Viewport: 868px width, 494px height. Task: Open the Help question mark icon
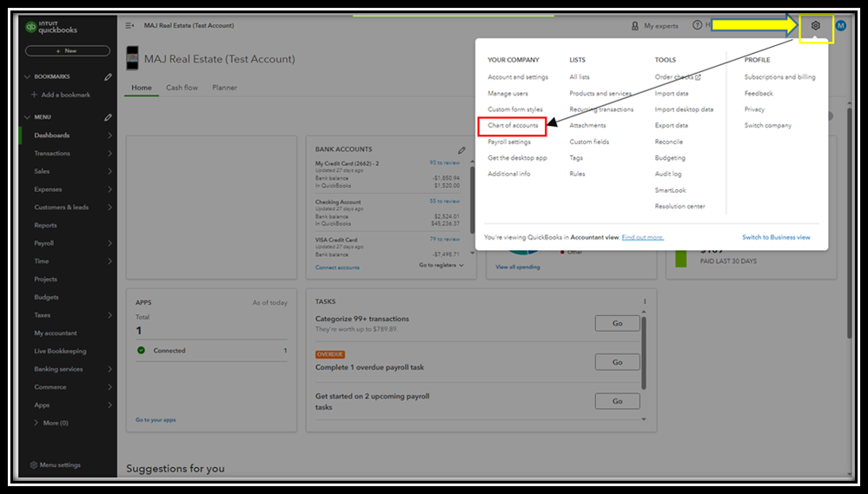[x=698, y=25]
